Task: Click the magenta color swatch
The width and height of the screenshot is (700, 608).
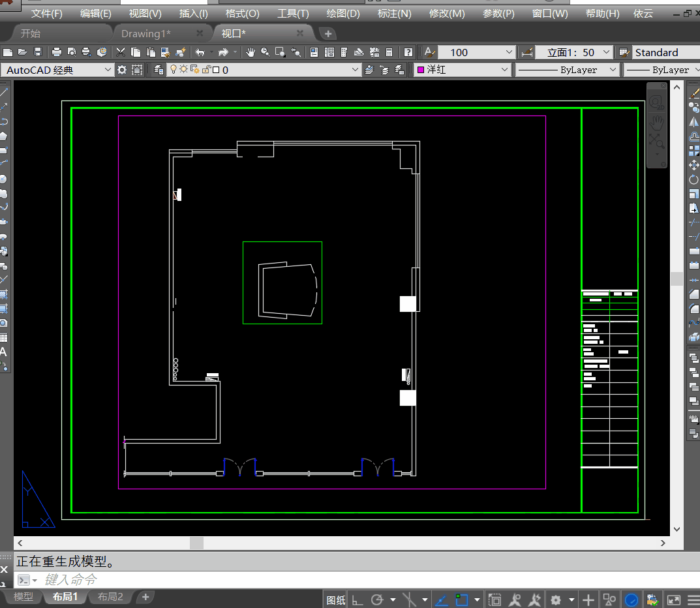Action: tap(421, 70)
